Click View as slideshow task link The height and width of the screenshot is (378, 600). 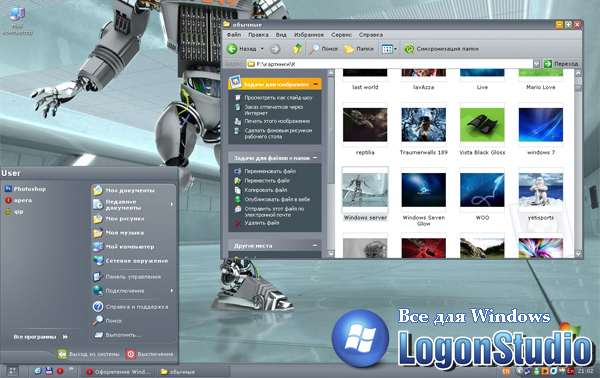point(278,98)
